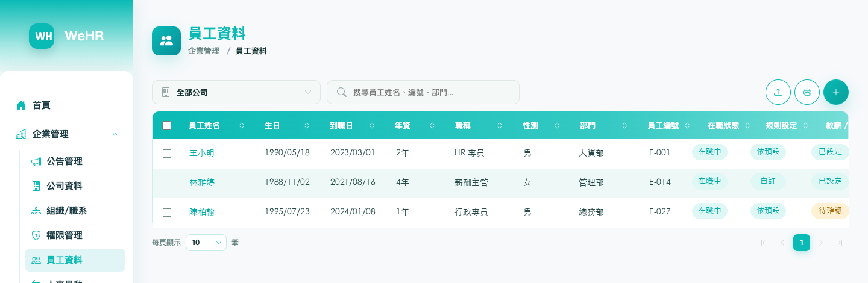
Task: Open employee 王小明 link
Action: 201,153
